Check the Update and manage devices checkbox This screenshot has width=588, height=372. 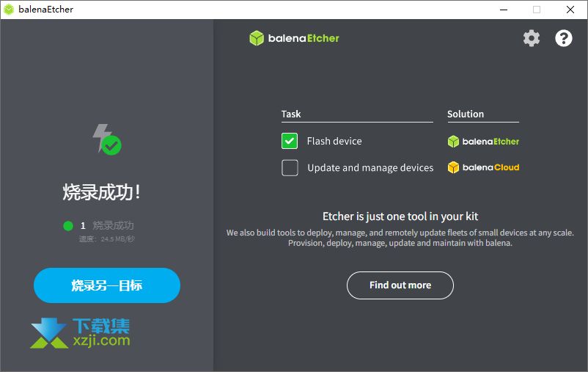(x=290, y=168)
